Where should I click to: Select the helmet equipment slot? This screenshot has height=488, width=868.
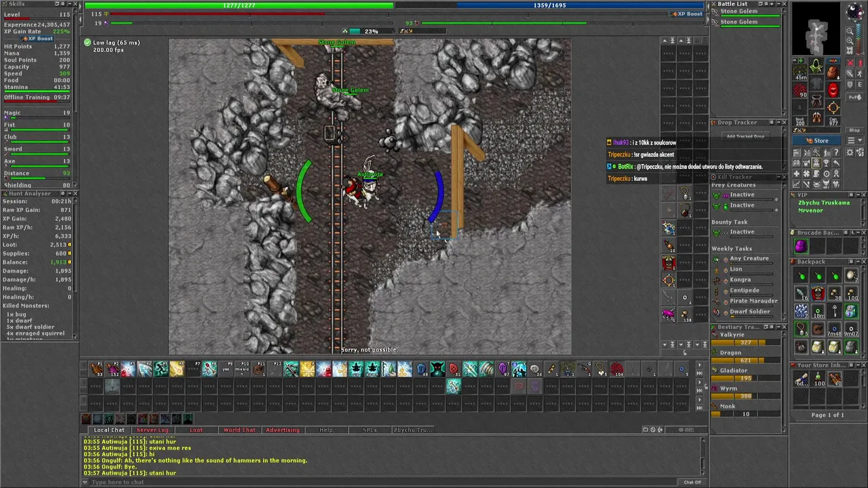point(816,66)
